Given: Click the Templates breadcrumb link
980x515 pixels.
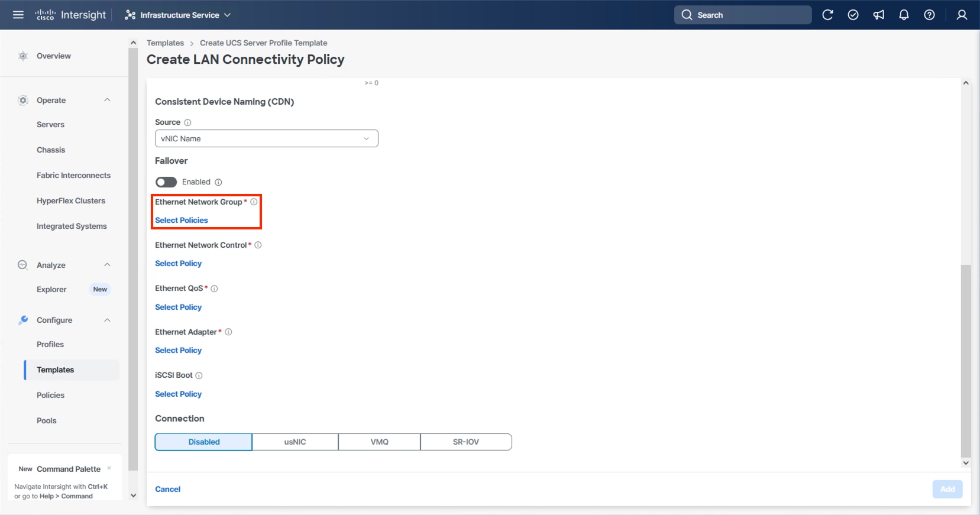Looking at the screenshot, I should coord(165,43).
